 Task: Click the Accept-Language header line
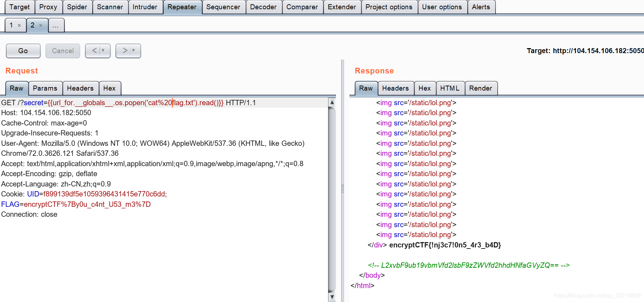click(x=56, y=184)
